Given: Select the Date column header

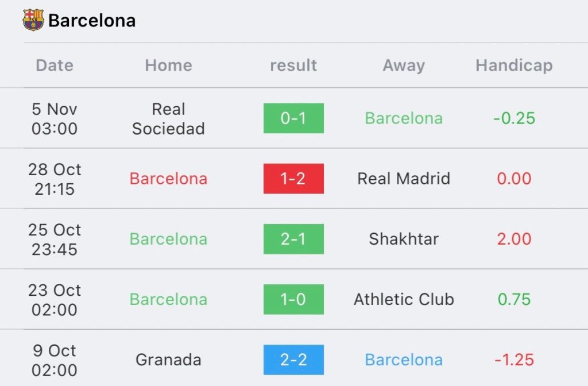Looking at the screenshot, I should pyautogui.click(x=55, y=65).
